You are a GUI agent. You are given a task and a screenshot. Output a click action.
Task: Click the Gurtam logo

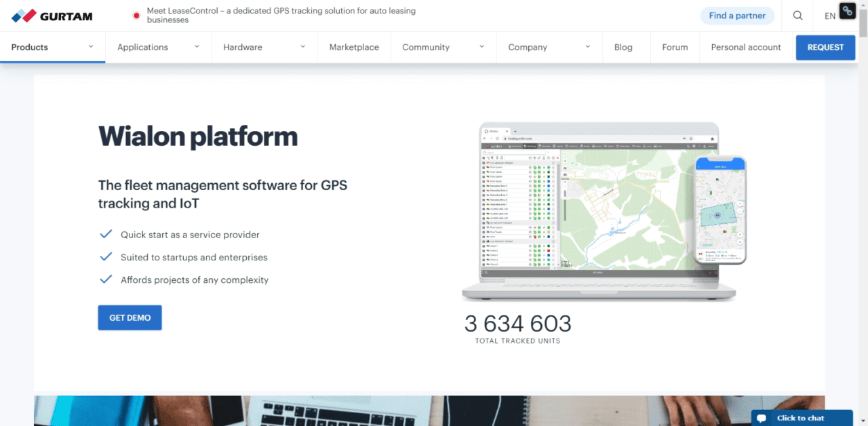[x=52, y=15]
